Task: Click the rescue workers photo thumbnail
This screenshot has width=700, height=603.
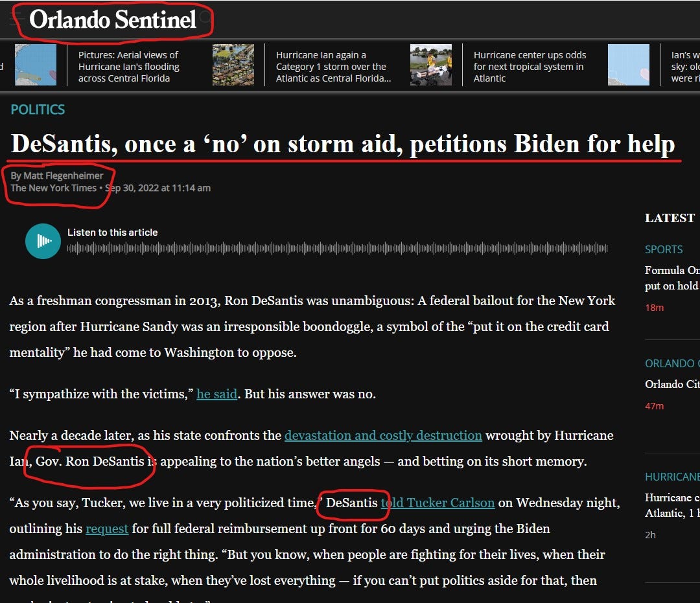Action: tap(431, 65)
